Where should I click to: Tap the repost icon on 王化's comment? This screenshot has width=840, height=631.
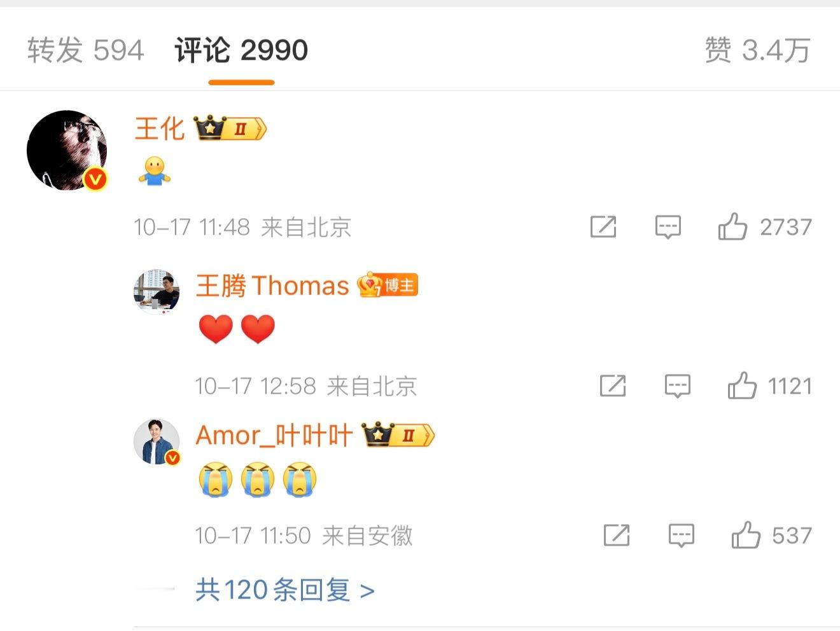603,226
